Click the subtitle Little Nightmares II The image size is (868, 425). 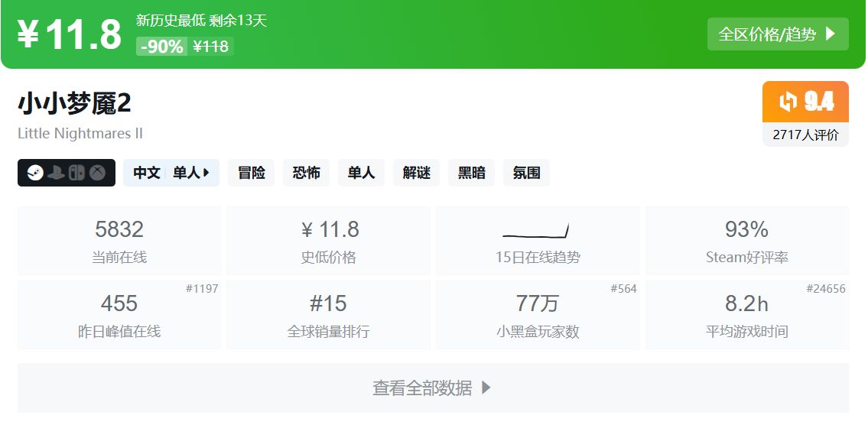point(80,133)
